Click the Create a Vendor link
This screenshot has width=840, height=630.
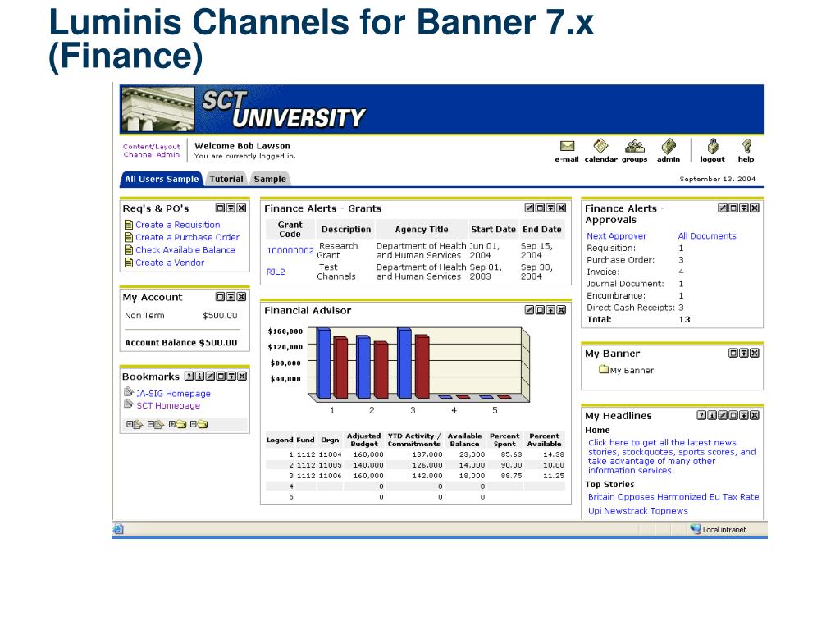(169, 262)
